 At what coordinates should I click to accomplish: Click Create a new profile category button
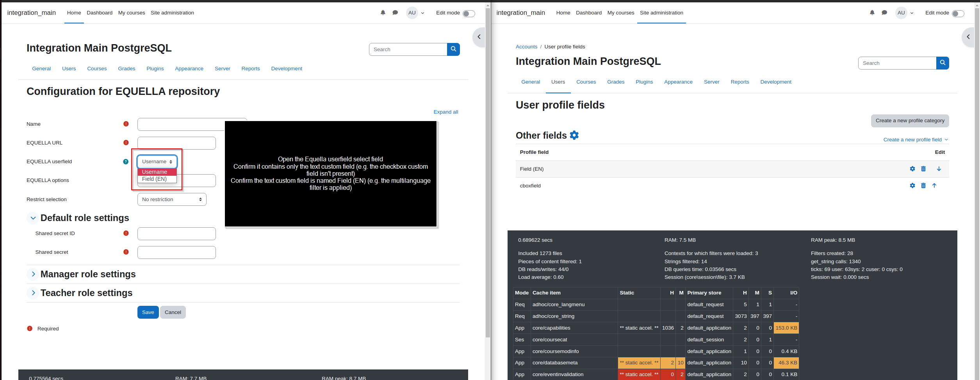(910, 121)
